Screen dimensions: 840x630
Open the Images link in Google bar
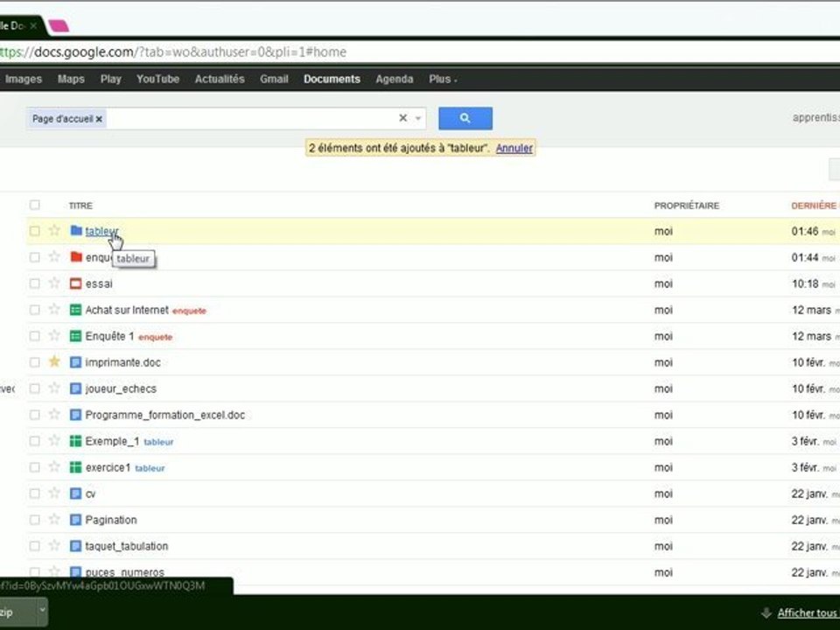click(x=23, y=80)
